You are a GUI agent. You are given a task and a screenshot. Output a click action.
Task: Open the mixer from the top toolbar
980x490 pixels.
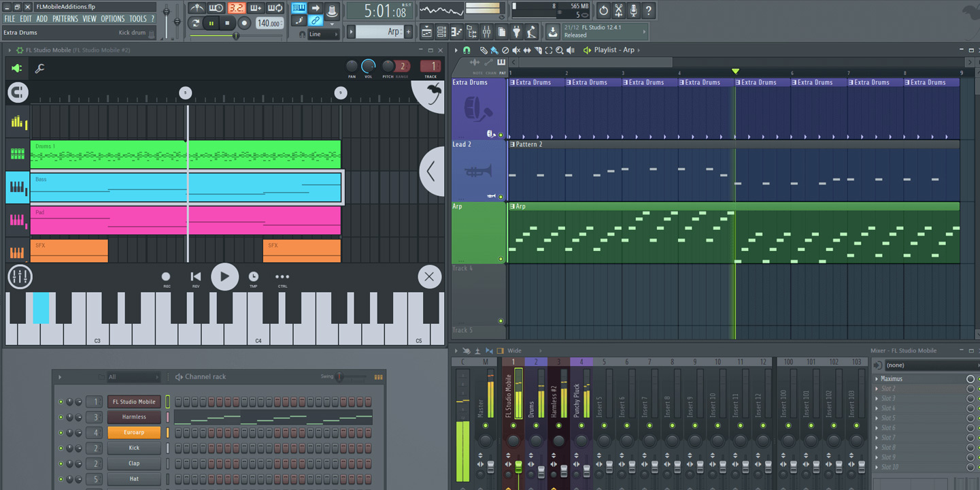(x=486, y=32)
